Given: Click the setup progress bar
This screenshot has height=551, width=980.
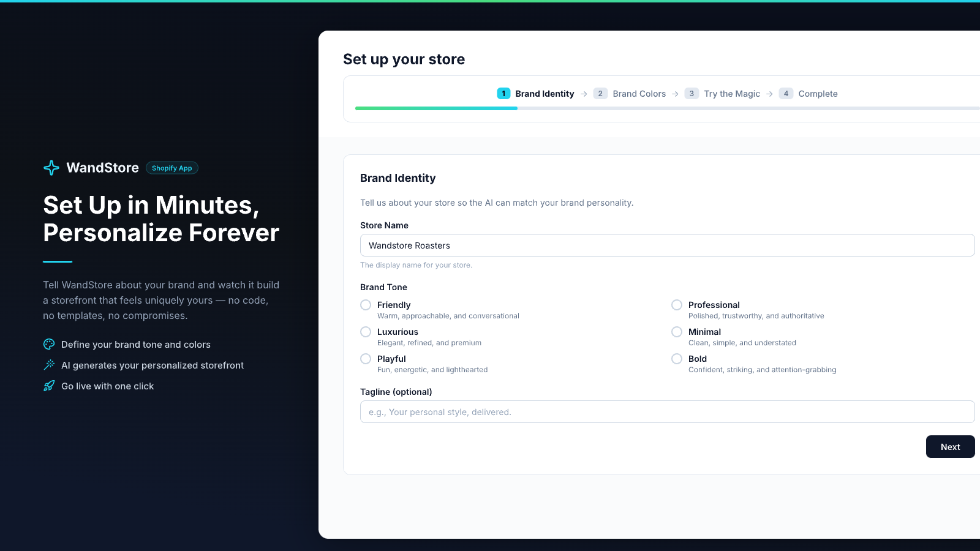Looking at the screenshot, I should [x=668, y=108].
